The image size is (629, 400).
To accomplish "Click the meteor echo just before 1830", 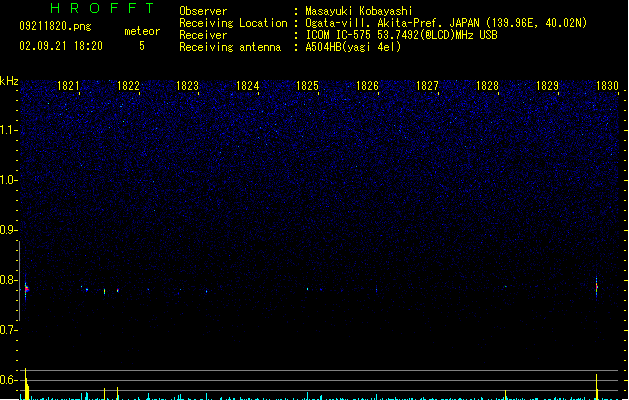I will [x=597, y=287].
